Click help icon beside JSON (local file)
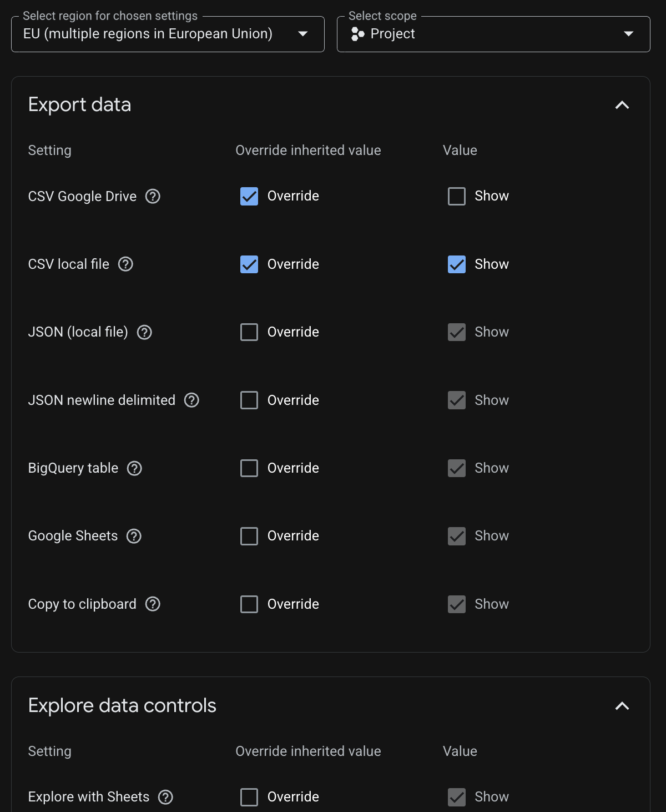666x812 pixels. [144, 332]
